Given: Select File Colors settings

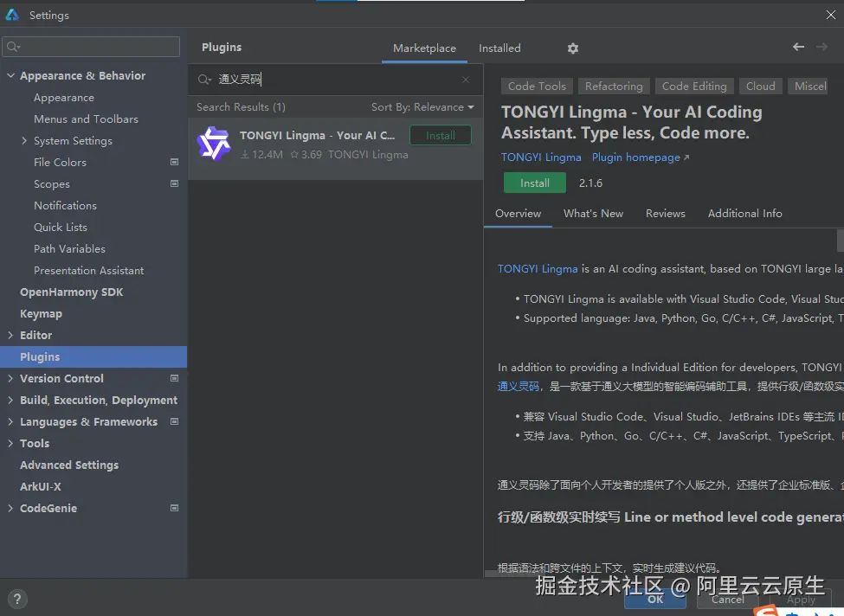Looking at the screenshot, I should pos(60,163).
